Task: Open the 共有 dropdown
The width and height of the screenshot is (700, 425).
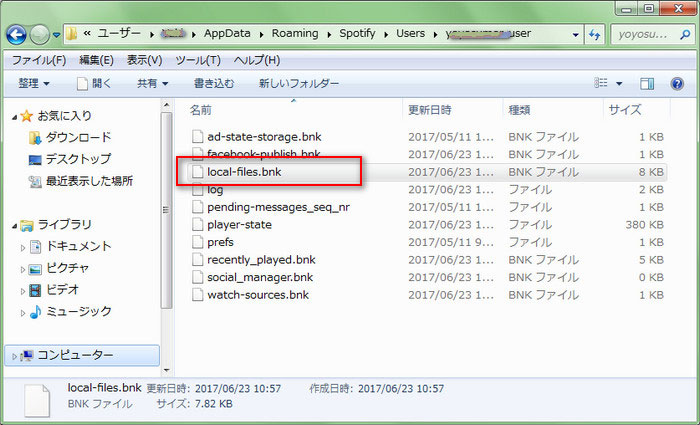Action: [153, 83]
